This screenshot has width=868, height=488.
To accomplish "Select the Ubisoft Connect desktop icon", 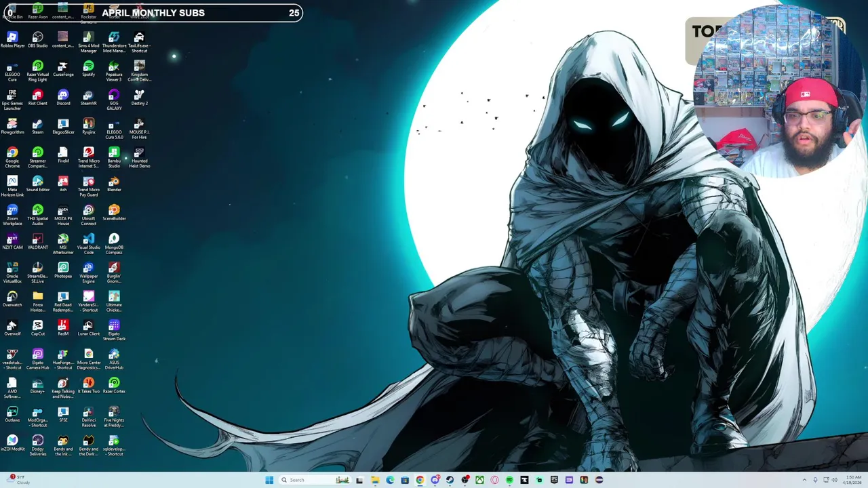I will pyautogui.click(x=88, y=215).
